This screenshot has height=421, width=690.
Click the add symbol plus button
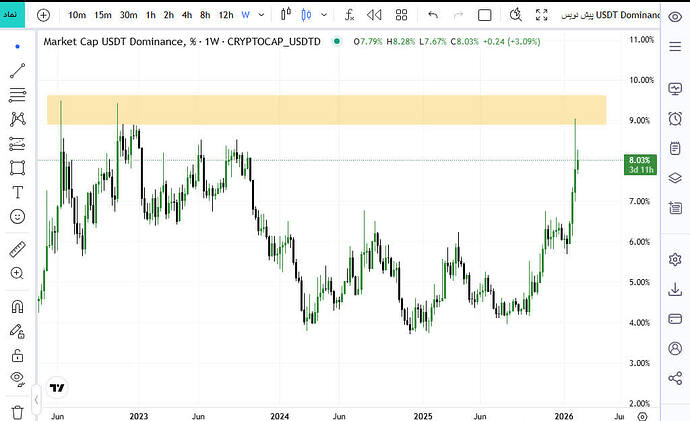[42, 15]
